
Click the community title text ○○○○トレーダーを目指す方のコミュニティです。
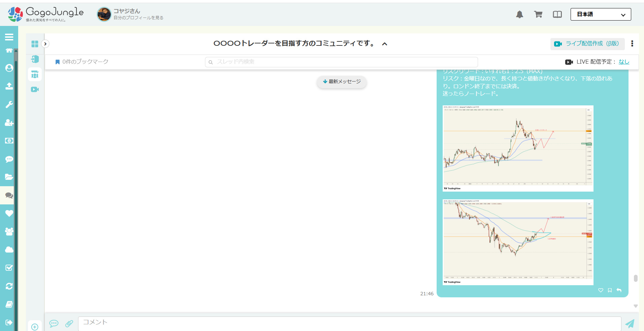click(295, 43)
